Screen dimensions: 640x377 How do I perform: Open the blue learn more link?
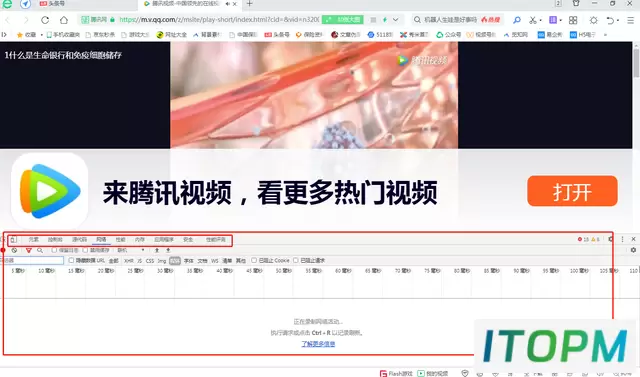click(x=318, y=344)
